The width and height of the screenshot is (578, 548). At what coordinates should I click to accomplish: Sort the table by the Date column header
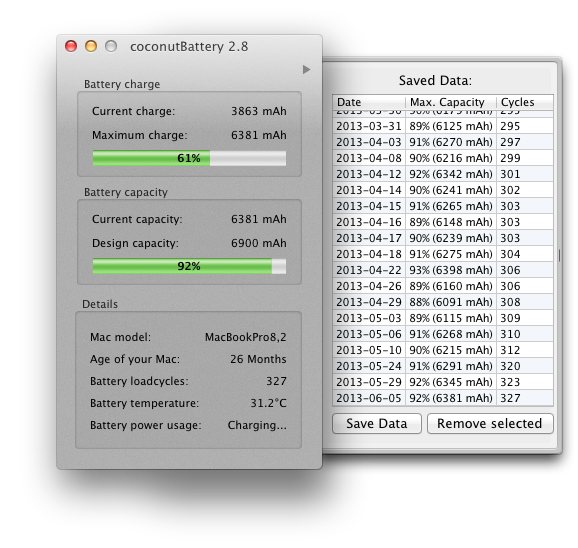point(369,102)
